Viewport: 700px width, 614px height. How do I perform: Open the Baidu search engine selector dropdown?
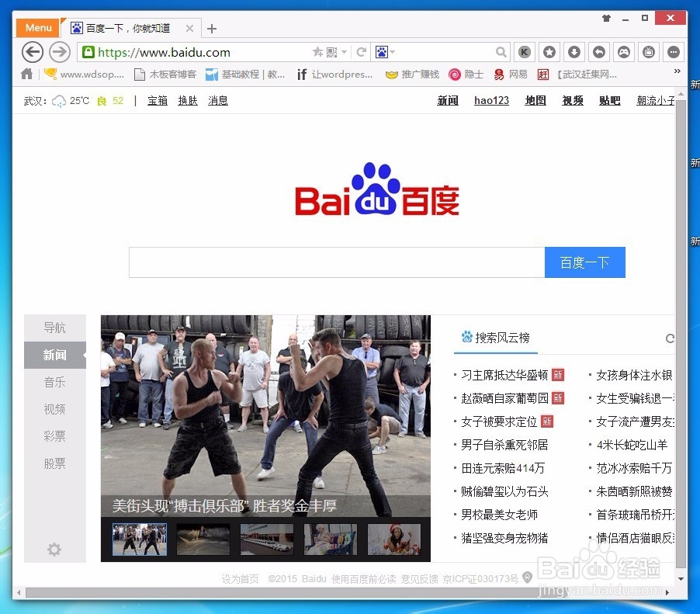(x=385, y=52)
